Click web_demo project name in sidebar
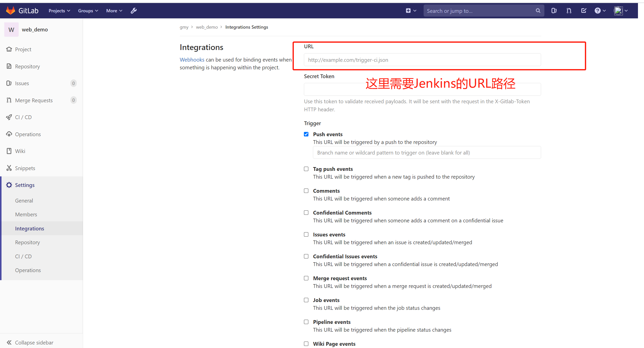The height and width of the screenshot is (348, 644). (35, 30)
